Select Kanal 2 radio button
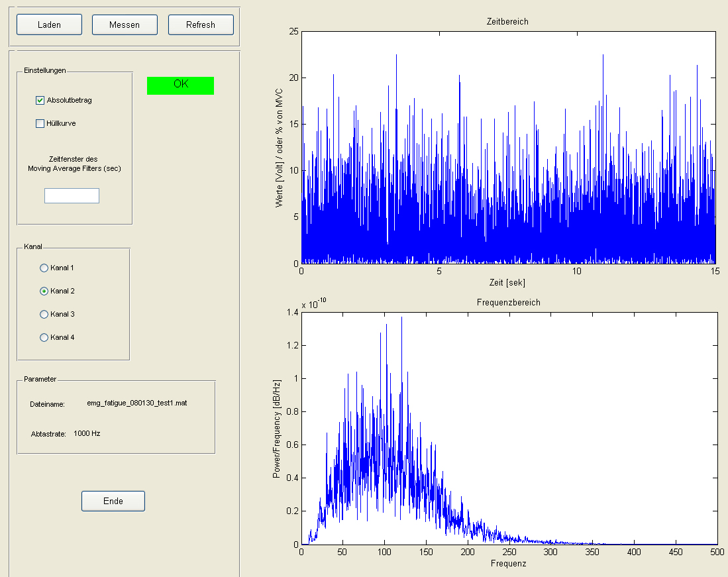Screen dimensions: 728x577 (x=44, y=291)
